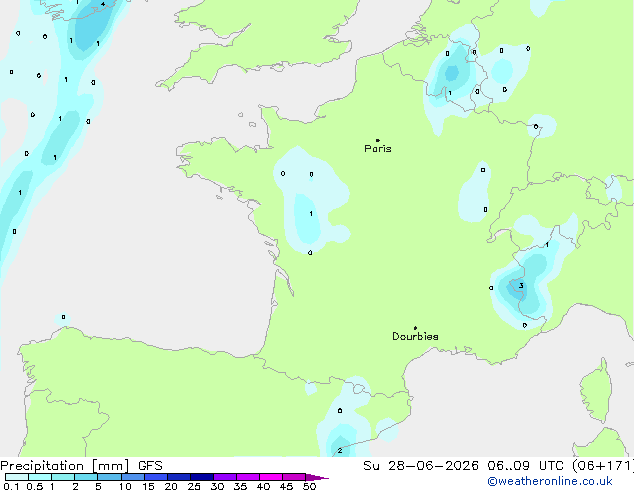Click the 'Su 28-06-2026' date text
634x490 pixels.
point(421,466)
